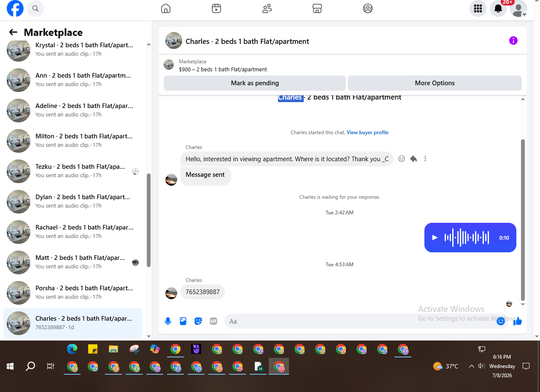Click the 37°C weather widget
The height and width of the screenshot is (392, 540).
(446, 366)
